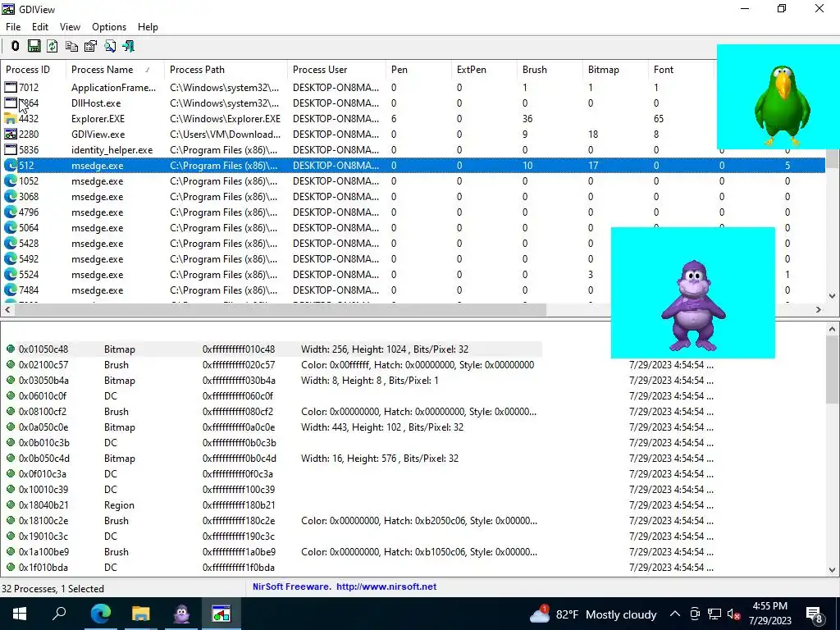Screen dimensions: 840x630
Task: Open the Options menu
Action: click(109, 27)
